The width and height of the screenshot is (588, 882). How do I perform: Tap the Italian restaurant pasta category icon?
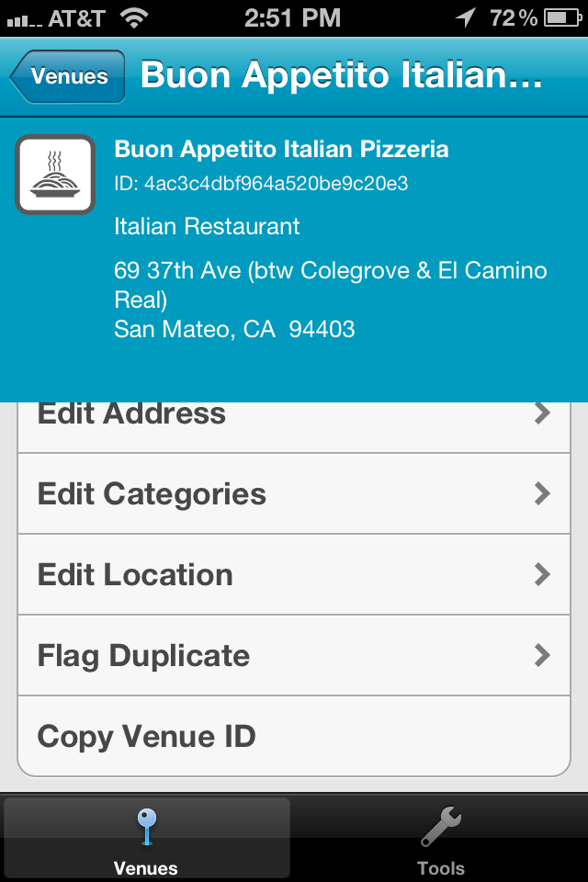[x=55, y=175]
